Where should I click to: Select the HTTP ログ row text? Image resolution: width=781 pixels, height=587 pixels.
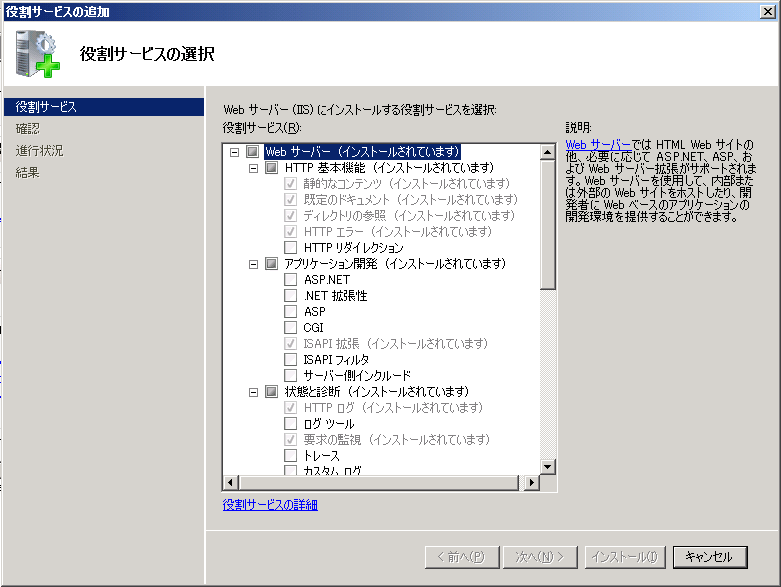[x=393, y=407]
